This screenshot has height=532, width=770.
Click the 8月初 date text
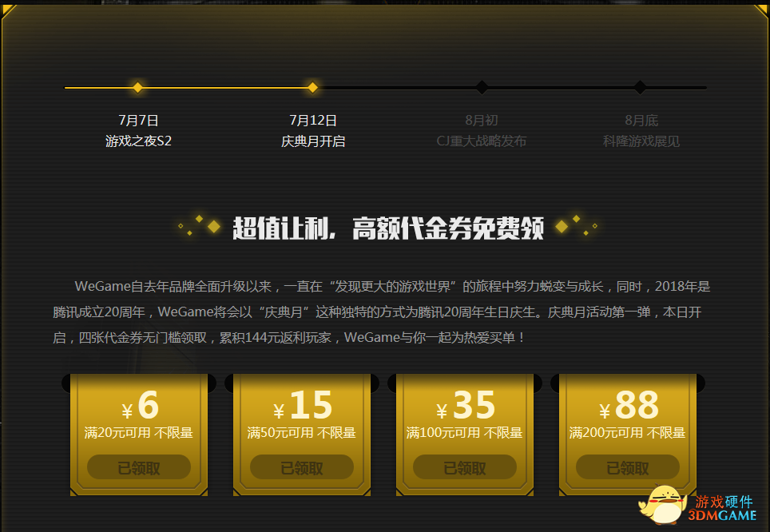pos(481,121)
